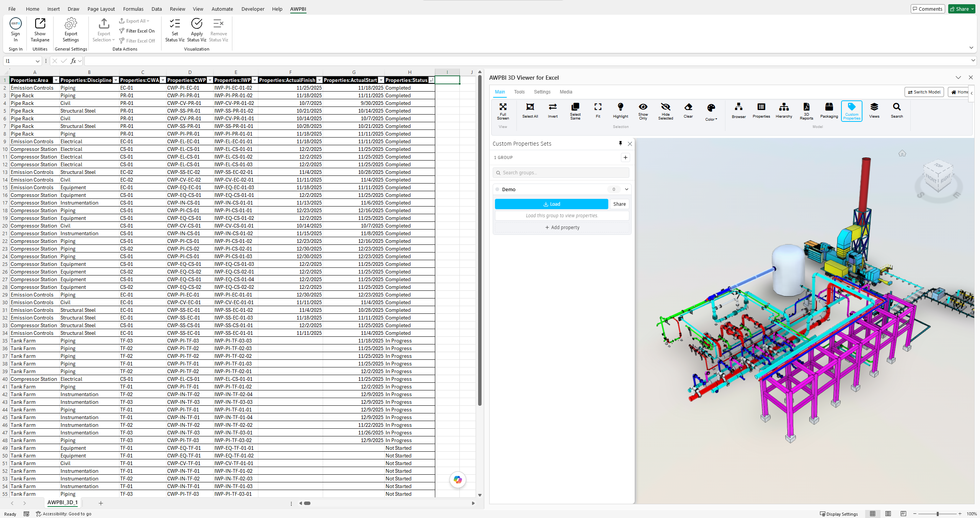Click Remove Status Viz icon
The width and height of the screenshot is (980, 518).
click(x=219, y=24)
